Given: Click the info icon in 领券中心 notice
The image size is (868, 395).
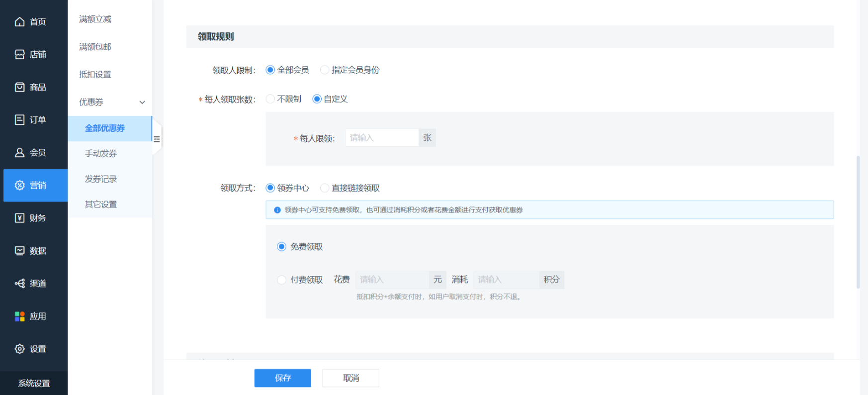Looking at the screenshot, I should (x=277, y=210).
